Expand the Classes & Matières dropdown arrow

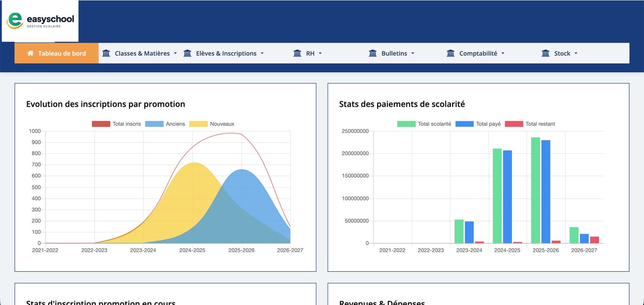click(x=175, y=53)
